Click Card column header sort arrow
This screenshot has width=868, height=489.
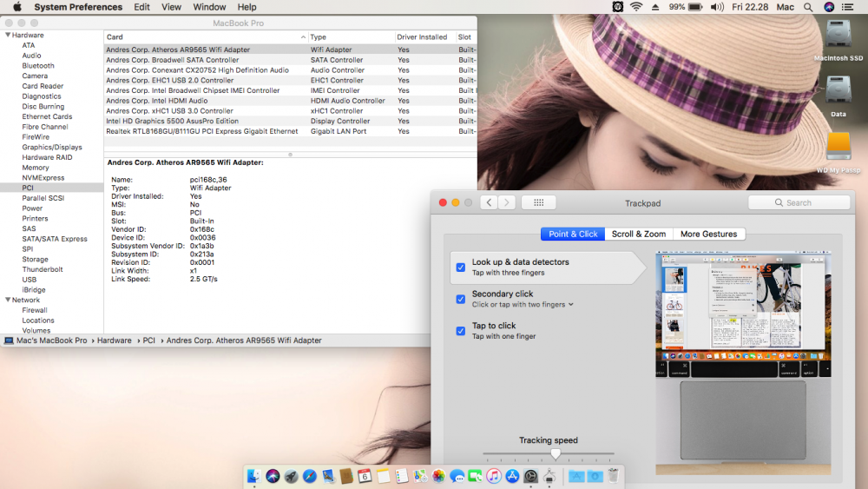pos(303,37)
